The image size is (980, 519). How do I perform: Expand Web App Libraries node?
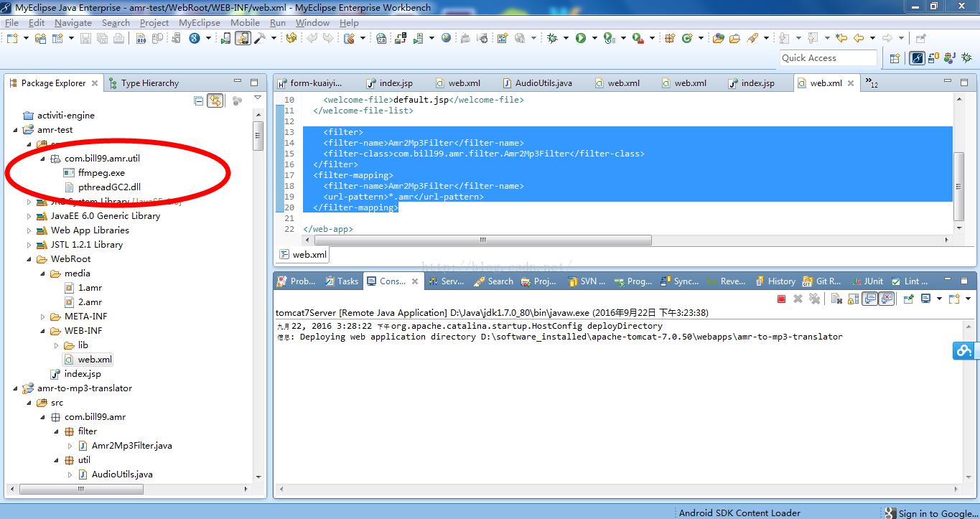[29, 230]
